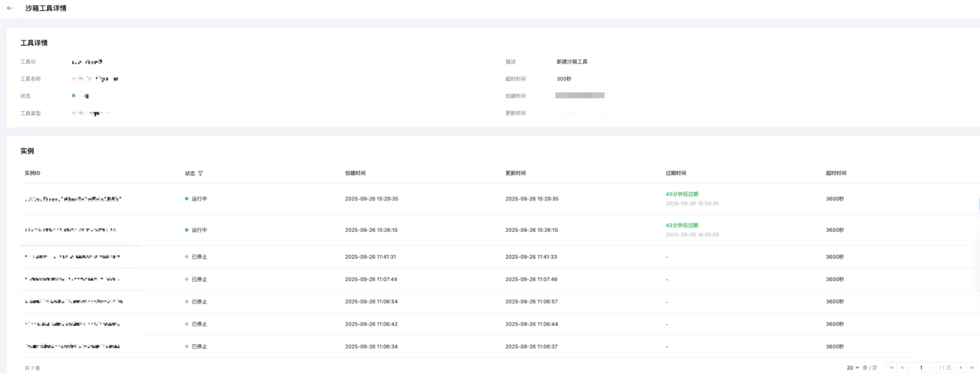Jump to last page icon

pyautogui.click(x=971, y=368)
